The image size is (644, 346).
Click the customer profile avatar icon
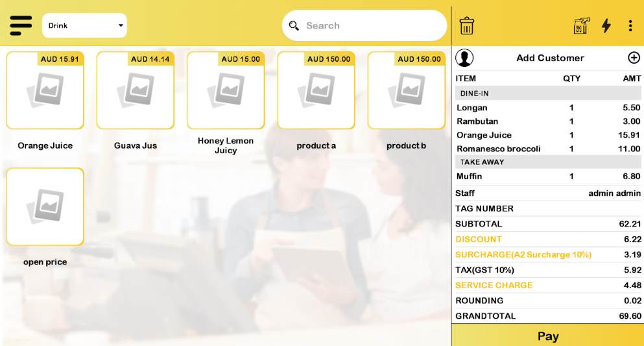tap(464, 58)
